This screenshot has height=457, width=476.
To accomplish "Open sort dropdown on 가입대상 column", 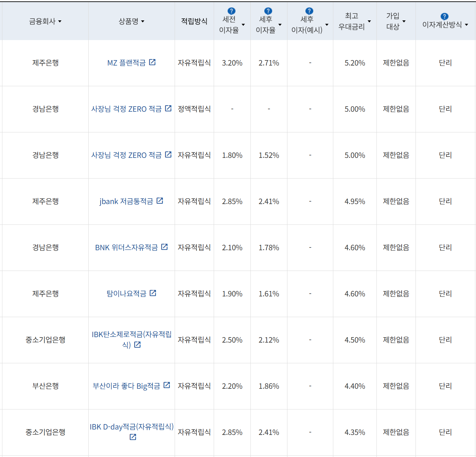I will (x=404, y=21).
